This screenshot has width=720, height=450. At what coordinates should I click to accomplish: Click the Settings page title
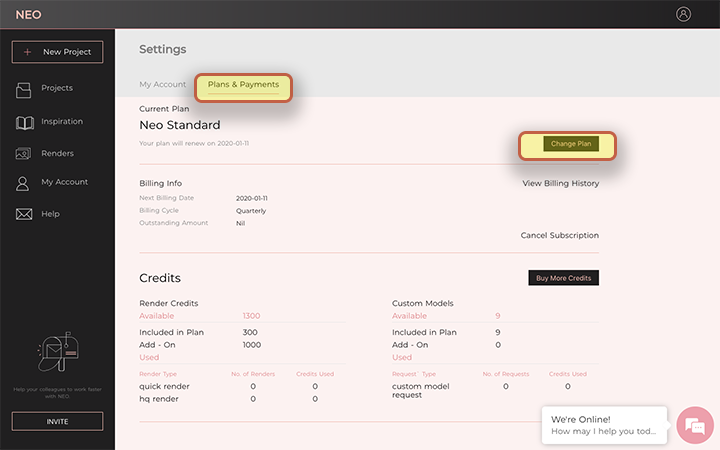click(163, 49)
